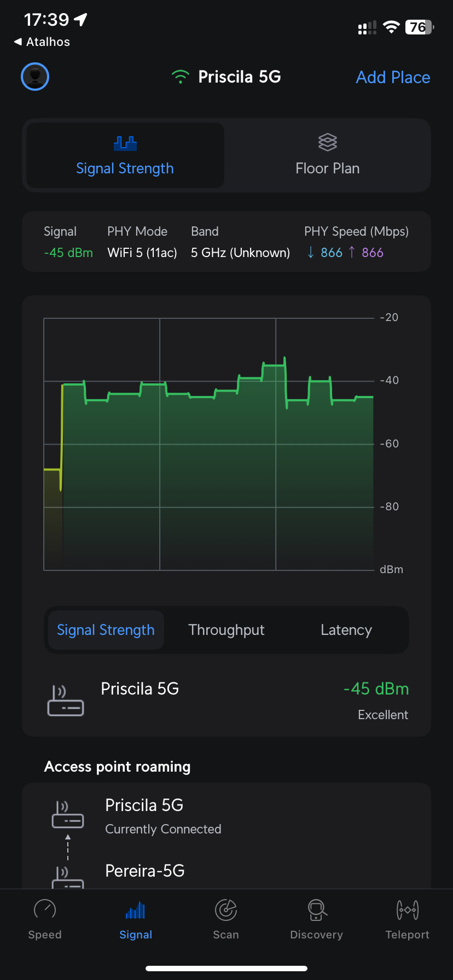Tap the Priscila 5G network title
The height and width of the screenshot is (980, 453).
[240, 77]
